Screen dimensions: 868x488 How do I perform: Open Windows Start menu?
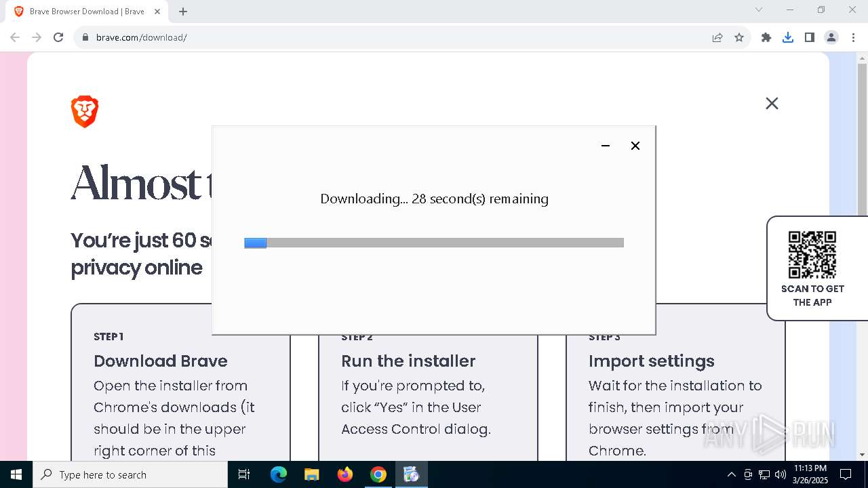coord(16,474)
